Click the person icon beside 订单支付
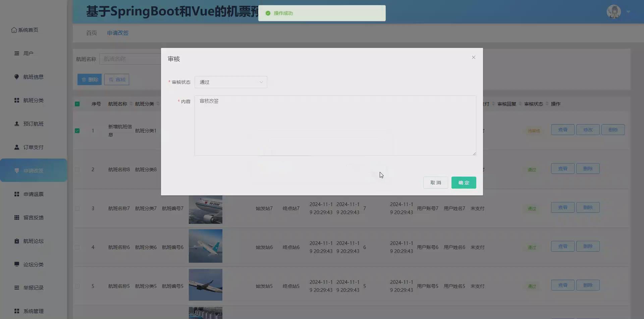The width and height of the screenshot is (644, 319). pyautogui.click(x=16, y=147)
